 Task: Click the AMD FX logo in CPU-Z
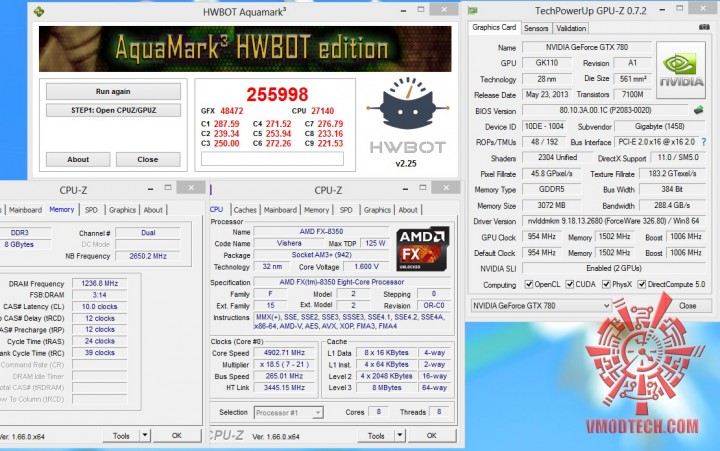pos(422,248)
